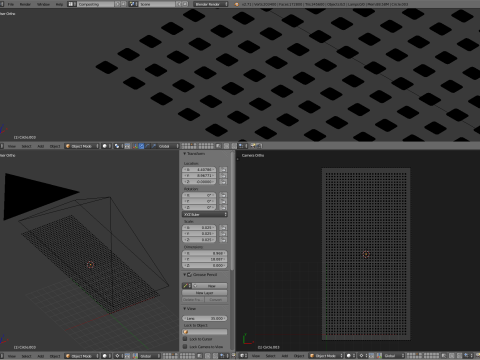The width and height of the screenshot is (480, 360).
Task: Click the properties panel vertical scrollbar
Action: [232, 211]
